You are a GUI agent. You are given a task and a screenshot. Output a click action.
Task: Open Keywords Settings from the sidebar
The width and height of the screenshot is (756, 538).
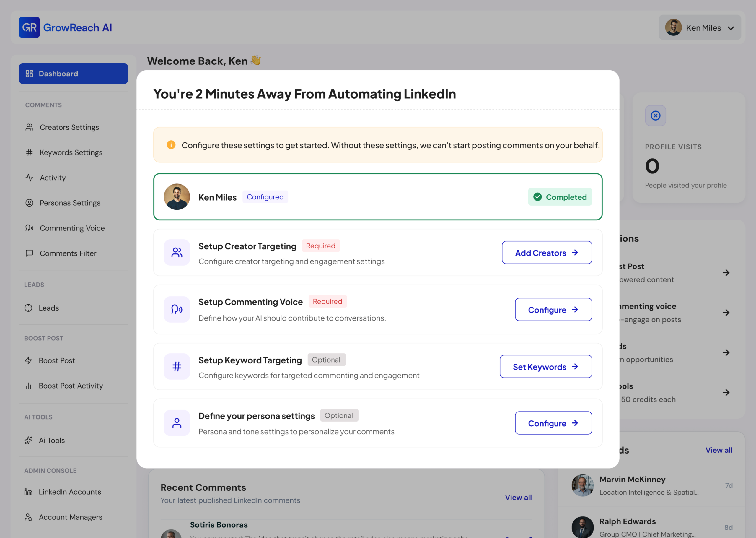tap(64, 152)
